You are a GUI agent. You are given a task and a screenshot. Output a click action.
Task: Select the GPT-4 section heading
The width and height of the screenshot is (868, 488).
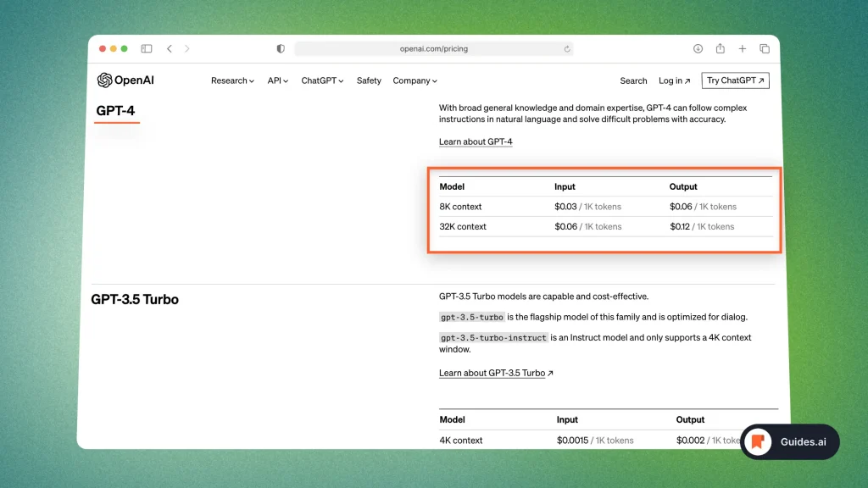[x=115, y=111]
